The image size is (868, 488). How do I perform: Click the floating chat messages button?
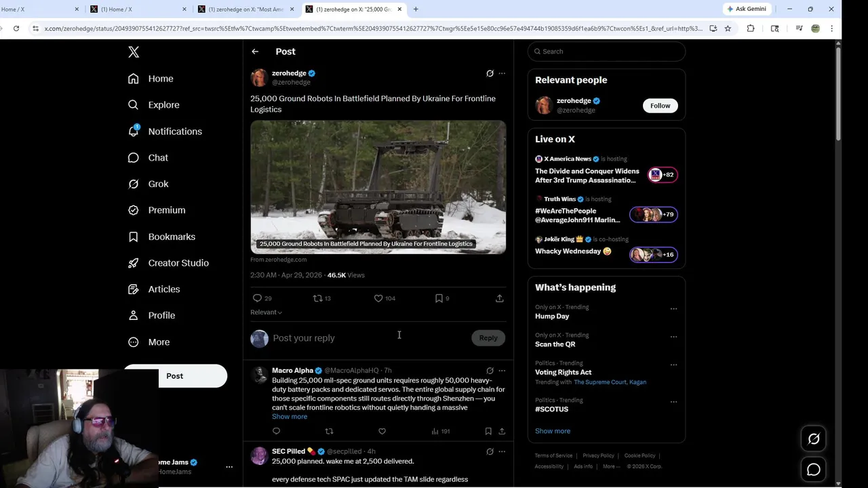pos(814,469)
